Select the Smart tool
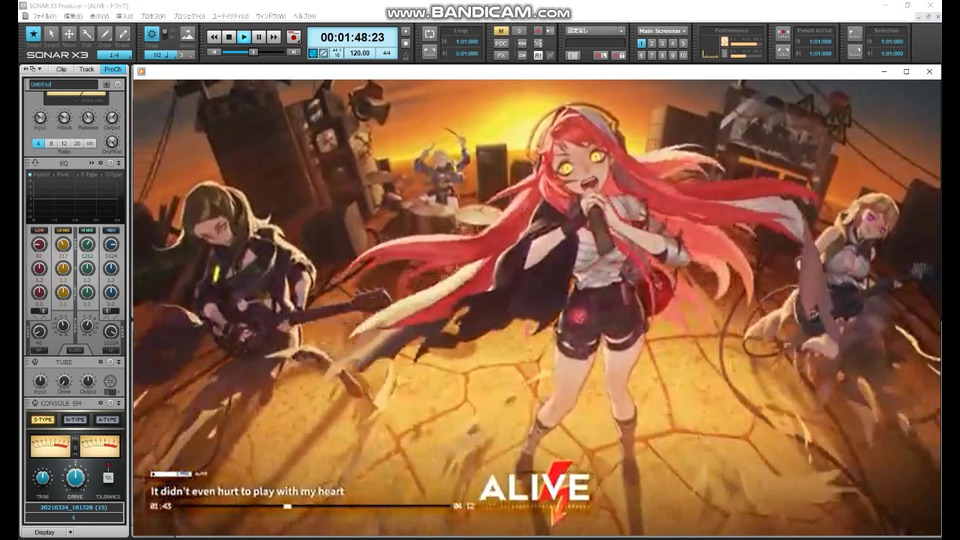960x540 pixels. click(x=33, y=34)
